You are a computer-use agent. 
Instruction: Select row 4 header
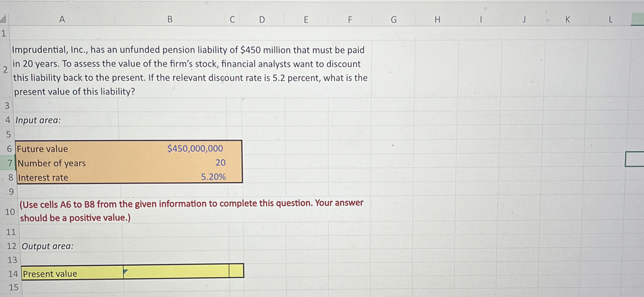click(x=8, y=120)
